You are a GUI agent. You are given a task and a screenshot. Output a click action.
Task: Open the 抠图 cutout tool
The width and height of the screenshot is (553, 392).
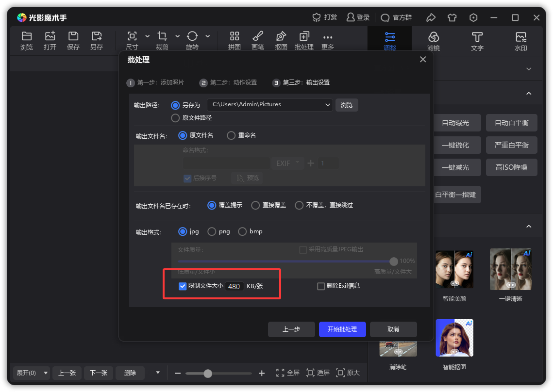click(x=281, y=36)
